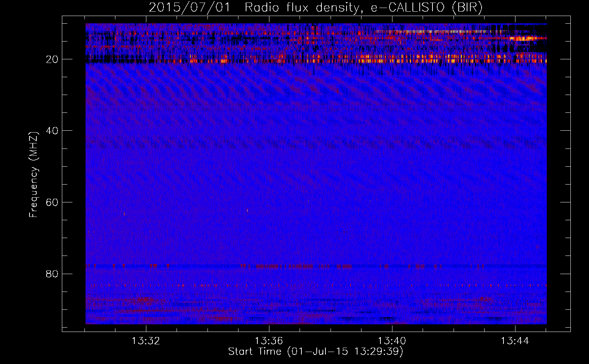The height and width of the screenshot is (364, 589).
Task: Click the 13:40 time tick label
Action: click(392, 341)
